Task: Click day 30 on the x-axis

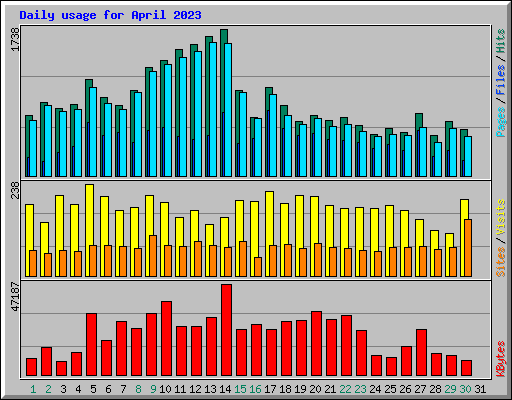Action: (465, 389)
